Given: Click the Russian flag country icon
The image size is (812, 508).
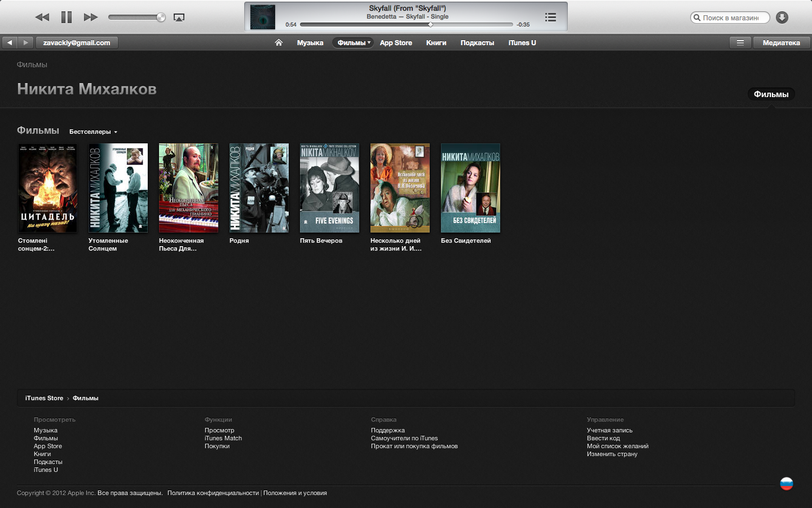Looking at the screenshot, I should [787, 484].
